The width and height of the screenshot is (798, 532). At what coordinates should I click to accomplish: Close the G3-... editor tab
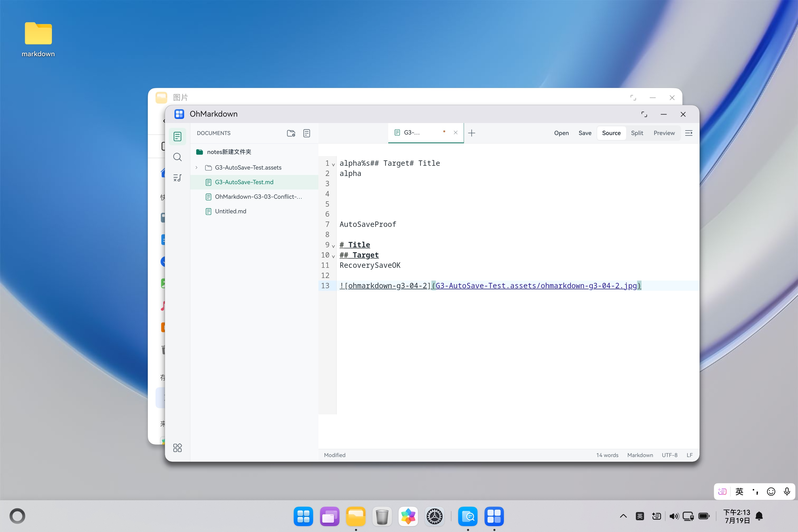point(456,133)
